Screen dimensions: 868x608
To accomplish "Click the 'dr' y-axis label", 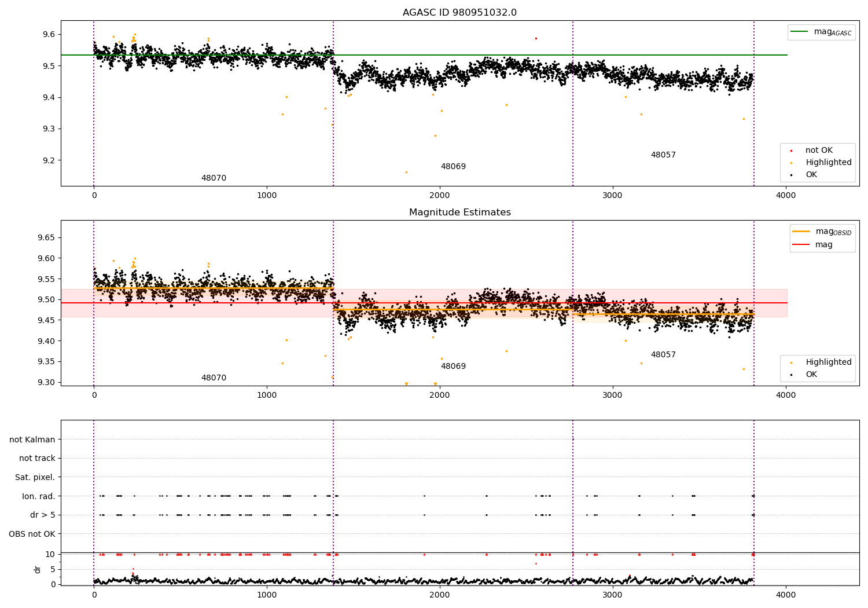I will [x=38, y=569].
